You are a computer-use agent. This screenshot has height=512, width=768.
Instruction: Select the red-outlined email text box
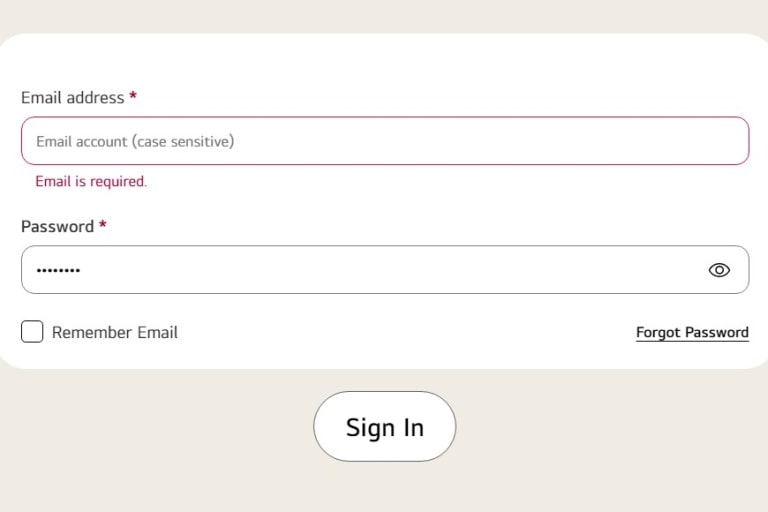(385, 141)
